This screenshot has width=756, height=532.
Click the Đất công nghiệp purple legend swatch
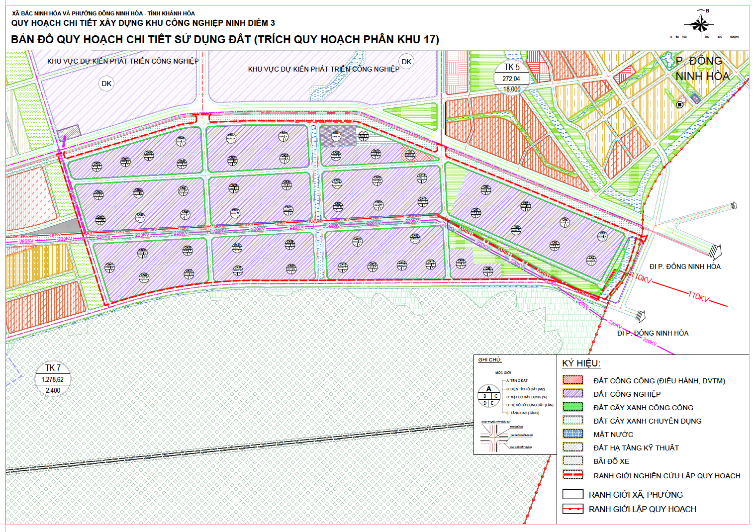pyautogui.click(x=572, y=393)
